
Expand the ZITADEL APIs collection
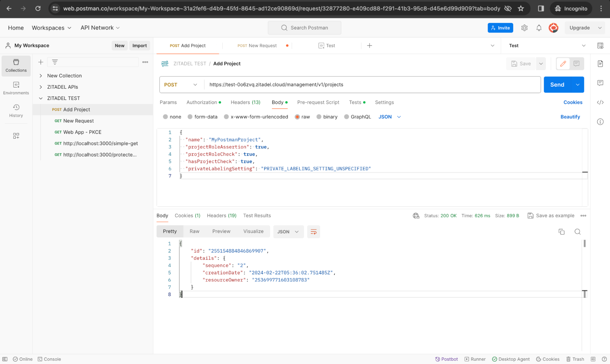tap(41, 87)
